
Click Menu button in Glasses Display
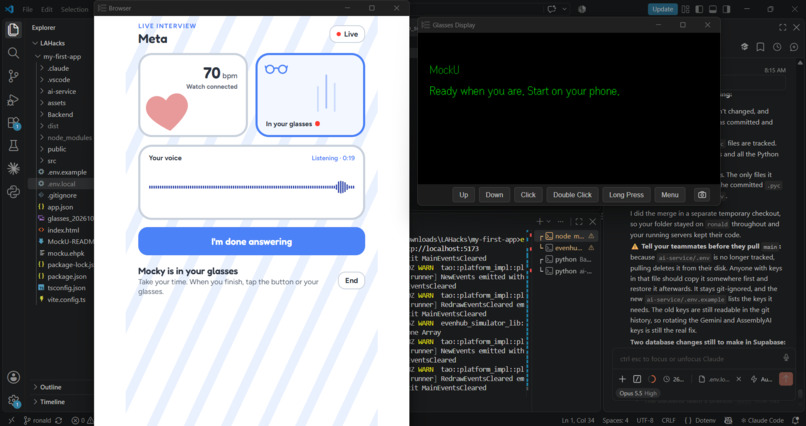tap(670, 195)
